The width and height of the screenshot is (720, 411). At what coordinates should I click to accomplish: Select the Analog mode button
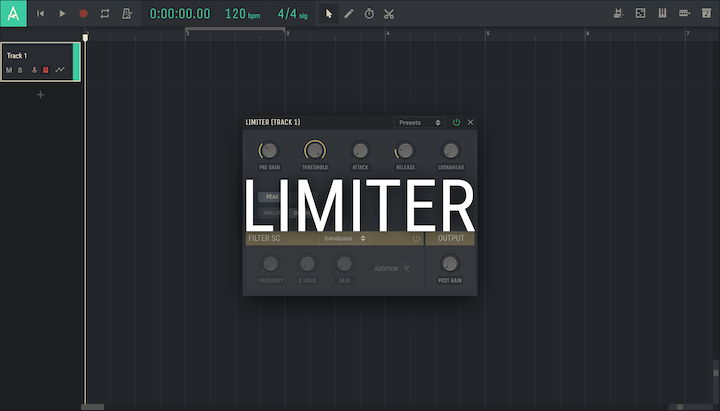(272, 213)
